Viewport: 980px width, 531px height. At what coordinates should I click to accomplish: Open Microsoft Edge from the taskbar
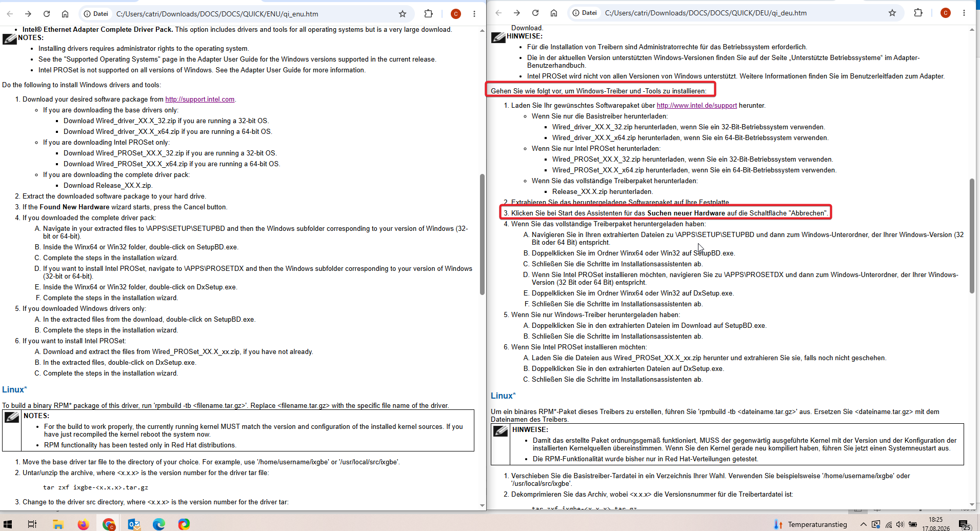click(159, 524)
